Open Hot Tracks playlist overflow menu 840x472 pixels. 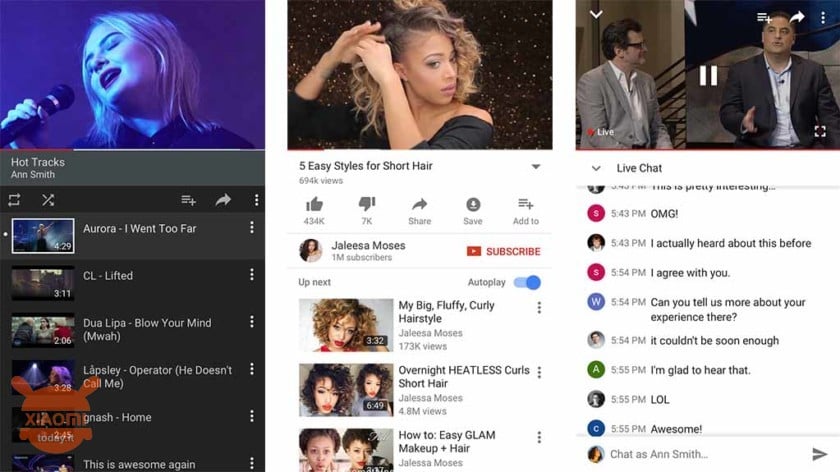[257, 200]
